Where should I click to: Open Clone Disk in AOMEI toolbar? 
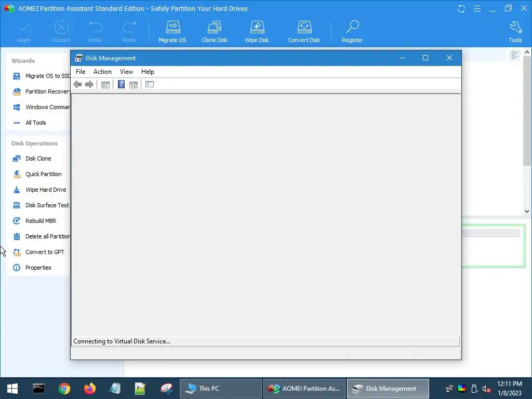click(x=215, y=32)
